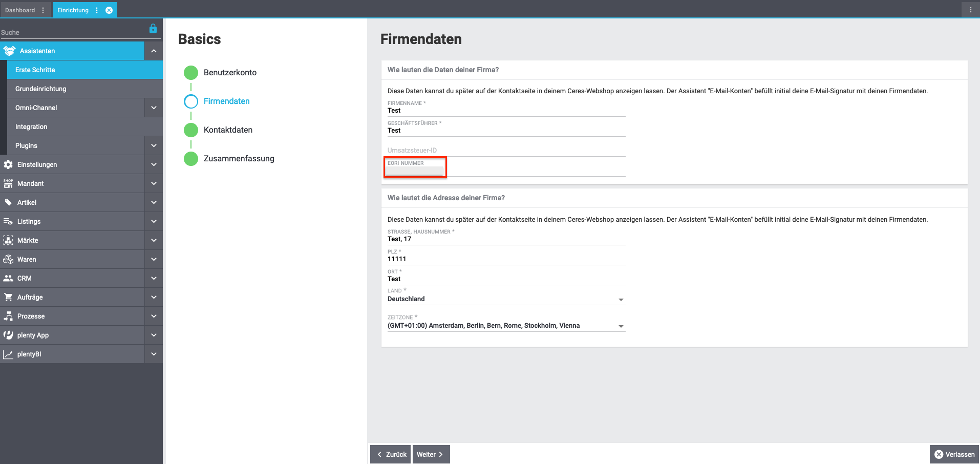This screenshot has height=464, width=980.
Task: Click the Weiter button
Action: pos(431,454)
